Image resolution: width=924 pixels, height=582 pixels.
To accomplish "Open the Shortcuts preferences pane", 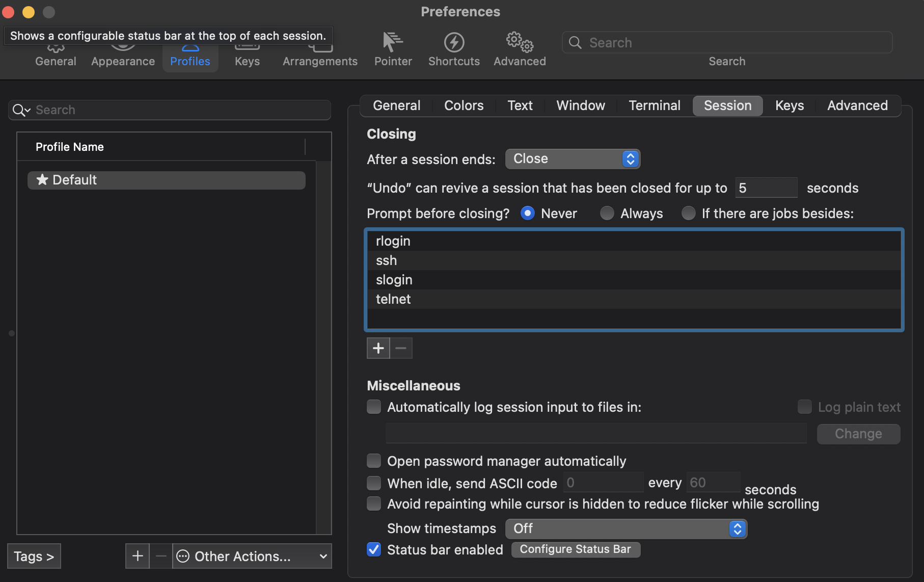I will coord(454,49).
